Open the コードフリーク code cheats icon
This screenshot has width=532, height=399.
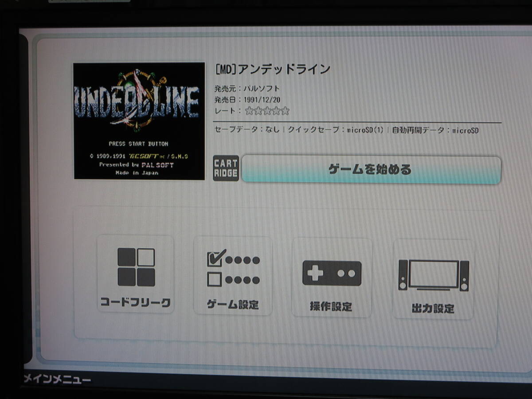[x=136, y=274]
